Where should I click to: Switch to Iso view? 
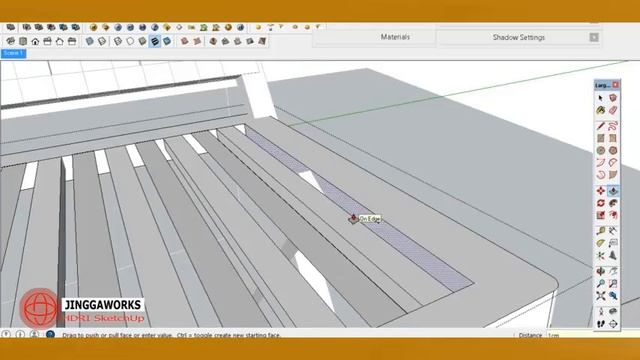(11, 41)
